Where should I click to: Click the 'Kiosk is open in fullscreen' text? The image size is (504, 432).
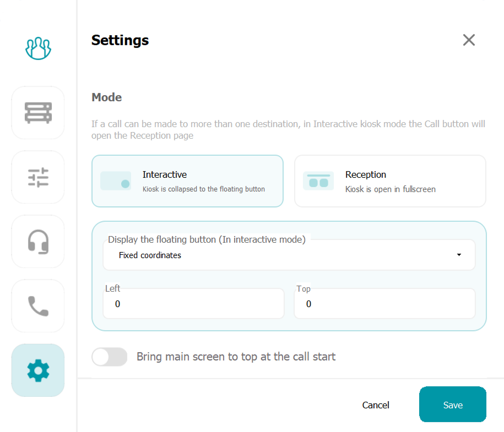[x=390, y=189]
